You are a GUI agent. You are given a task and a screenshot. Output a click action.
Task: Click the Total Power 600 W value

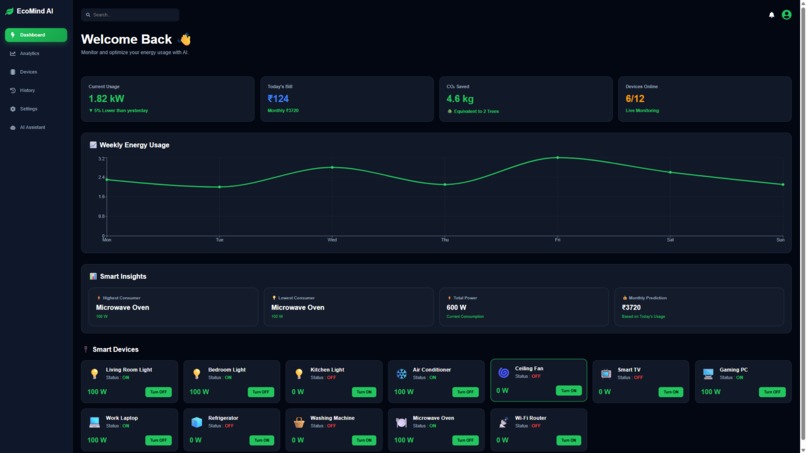pos(456,307)
